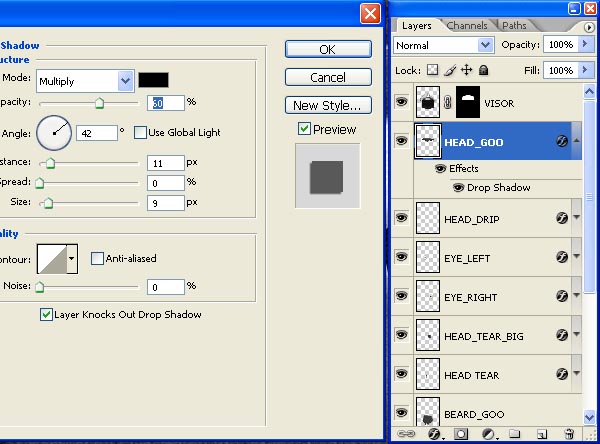600x444 pixels.
Task: Click the shadow Opacity slider handle
Action: [99, 103]
